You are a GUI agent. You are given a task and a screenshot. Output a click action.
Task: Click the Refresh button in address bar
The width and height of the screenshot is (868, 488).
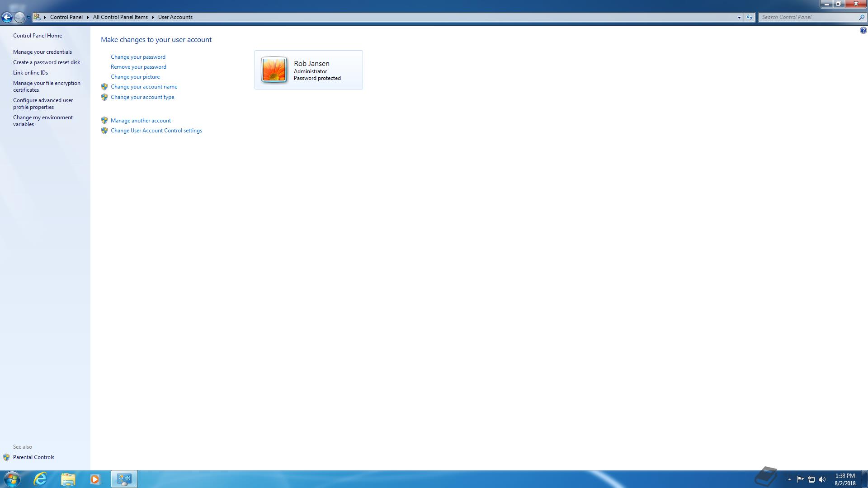click(x=750, y=17)
